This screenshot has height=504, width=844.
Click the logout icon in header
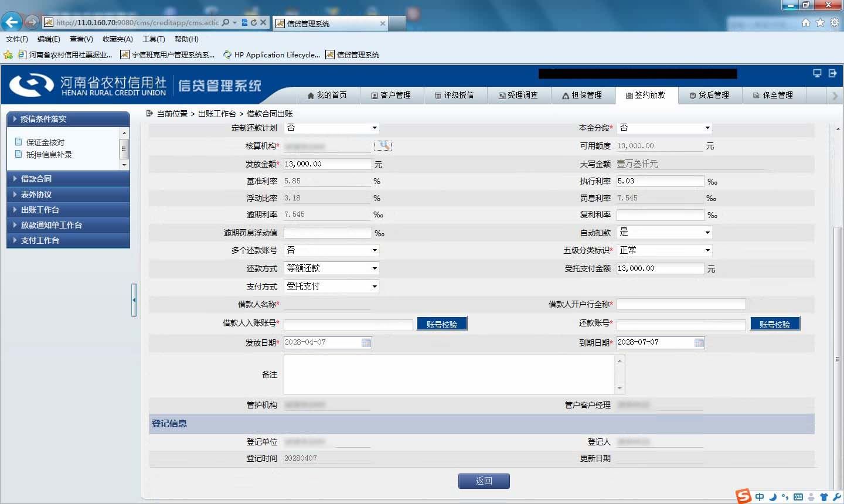point(832,73)
